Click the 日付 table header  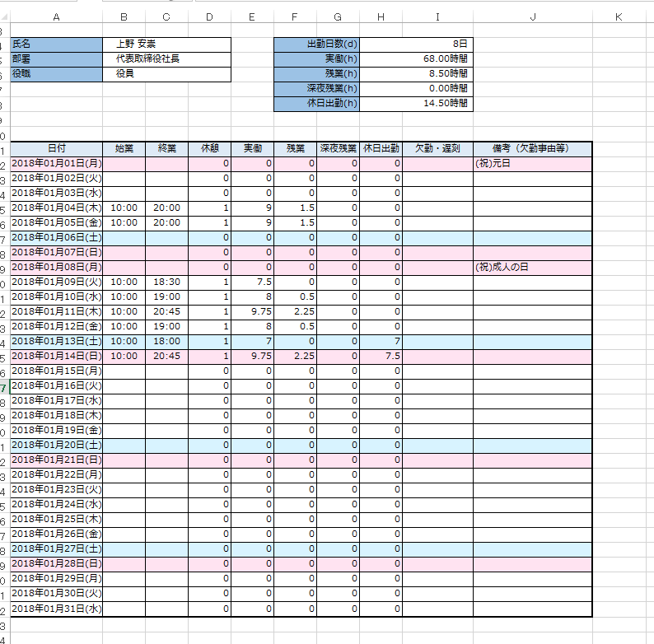[x=56, y=148]
